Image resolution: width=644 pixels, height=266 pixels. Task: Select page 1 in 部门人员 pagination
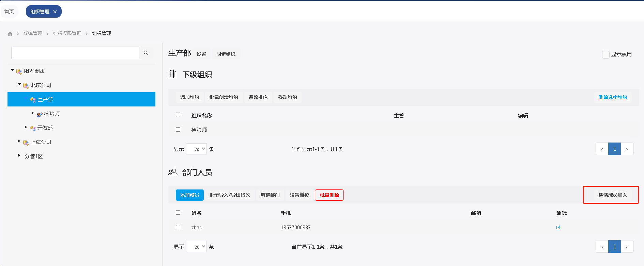[615, 247]
